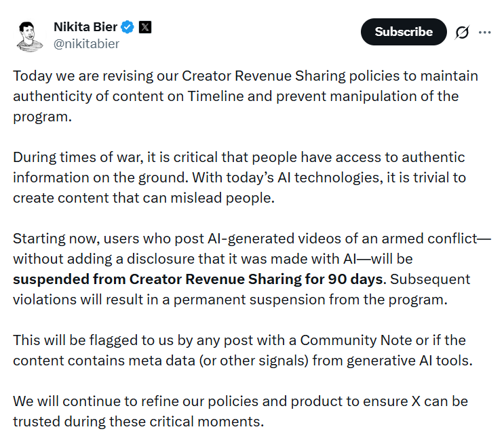Image resolution: width=504 pixels, height=442 pixels.
Task: Click the final line "trusted during these critical moments"
Action: 138,422
